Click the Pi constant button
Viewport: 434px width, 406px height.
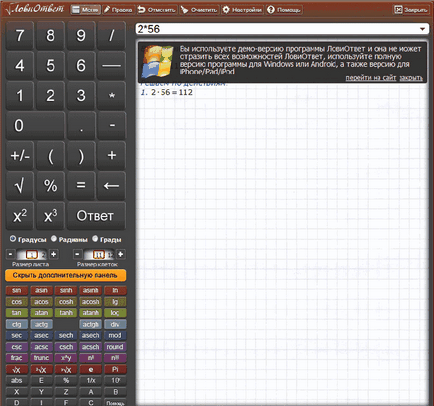pos(115,369)
